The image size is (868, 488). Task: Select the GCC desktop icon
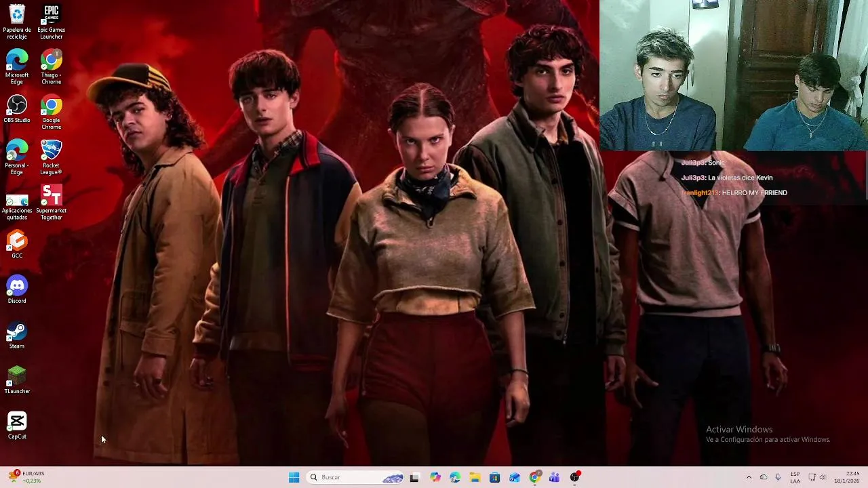pyautogui.click(x=17, y=245)
